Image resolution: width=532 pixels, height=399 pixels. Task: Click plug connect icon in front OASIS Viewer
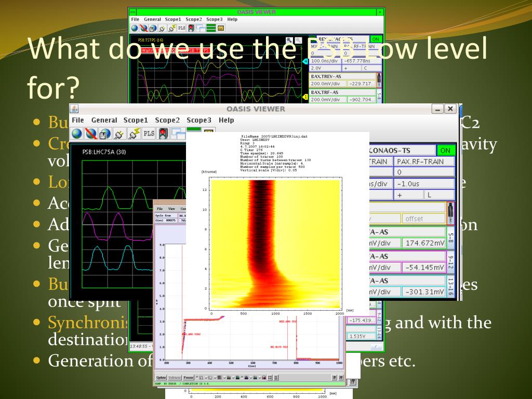119,134
